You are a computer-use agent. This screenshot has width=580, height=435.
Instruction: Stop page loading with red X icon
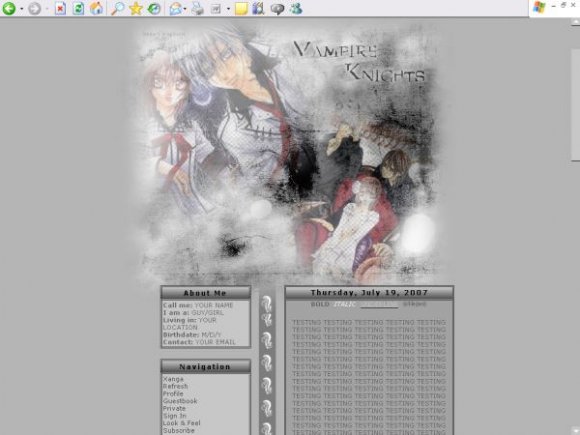(60, 8)
